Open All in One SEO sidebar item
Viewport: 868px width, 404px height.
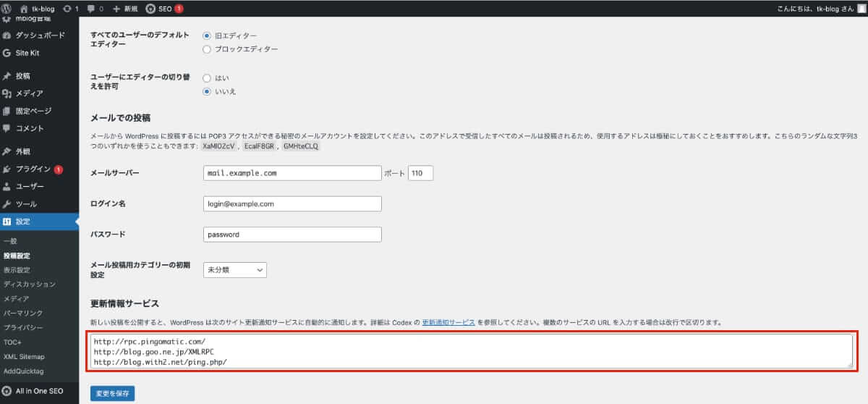[39, 391]
